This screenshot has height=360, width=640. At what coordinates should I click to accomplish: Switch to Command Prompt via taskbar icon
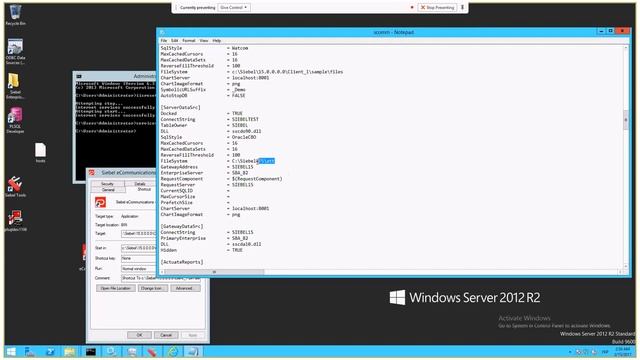(91, 351)
